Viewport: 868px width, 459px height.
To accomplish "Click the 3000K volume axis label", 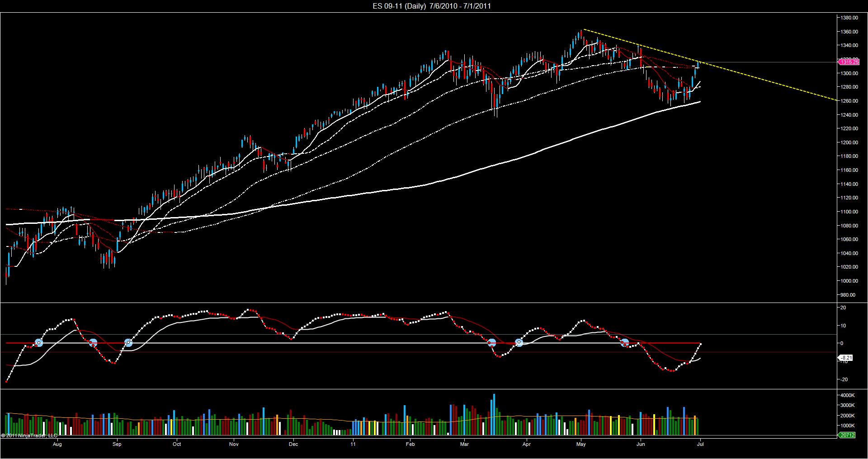I will pos(848,405).
